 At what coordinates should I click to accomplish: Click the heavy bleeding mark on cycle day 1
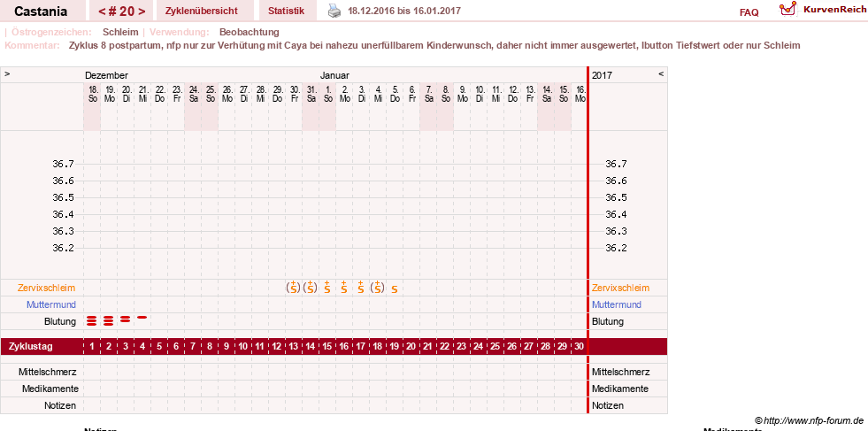(x=92, y=320)
